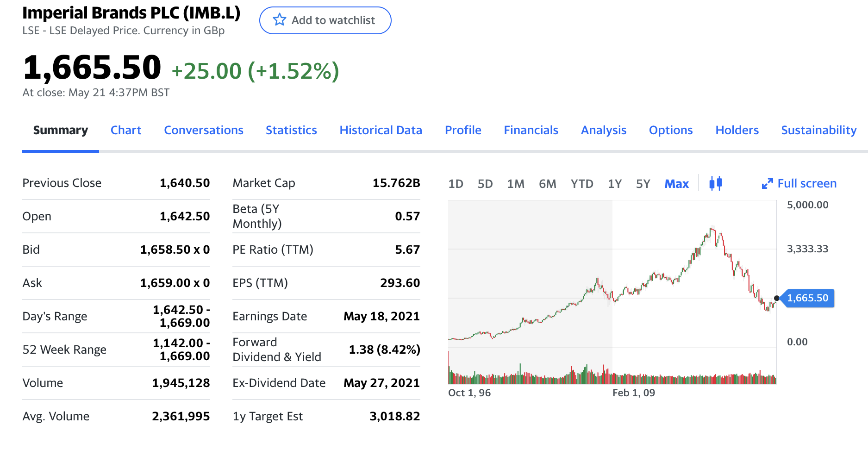Image resolution: width=868 pixels, height=456 pixels.
Task: Open the Conversations tab
Action: click(x=204, y=131)
